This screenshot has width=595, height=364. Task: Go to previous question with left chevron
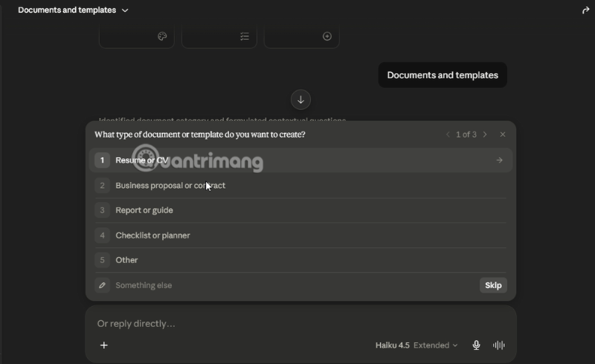coord(448,134)
